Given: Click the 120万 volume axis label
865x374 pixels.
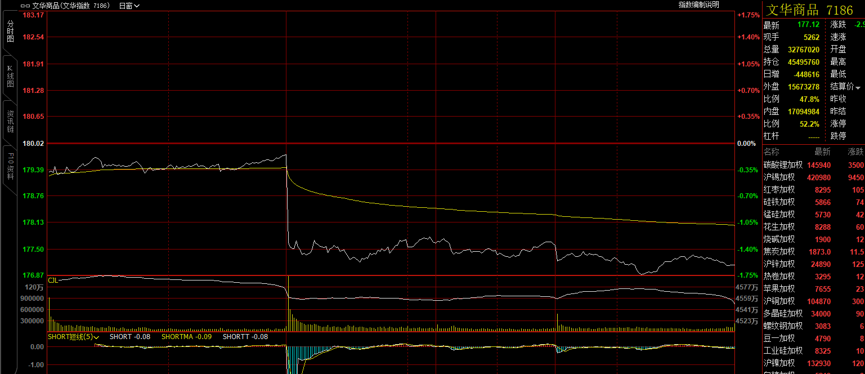Looking at the screenshot, I should coord(34,287).
